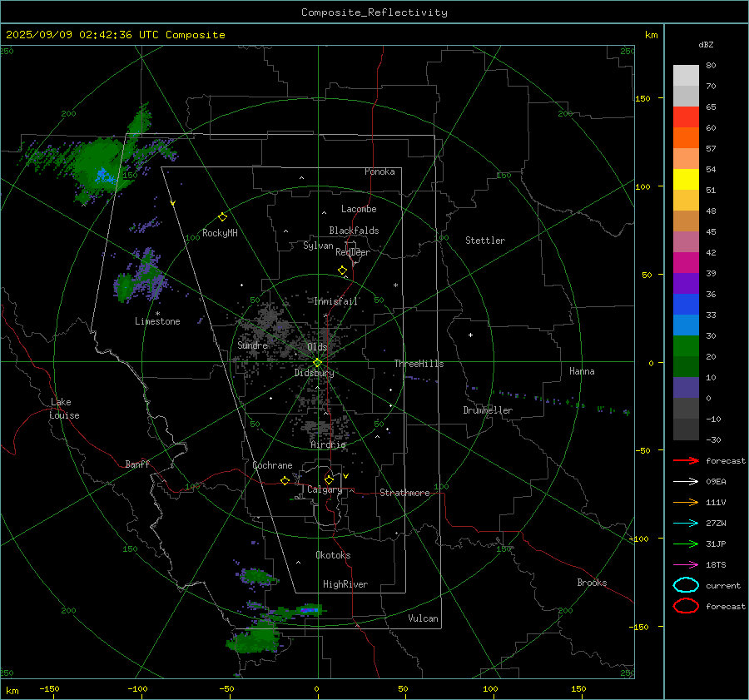Click the green echo cell south of Okotoks
The width and height of the screenshot is (749, 700).
(258, 576)
